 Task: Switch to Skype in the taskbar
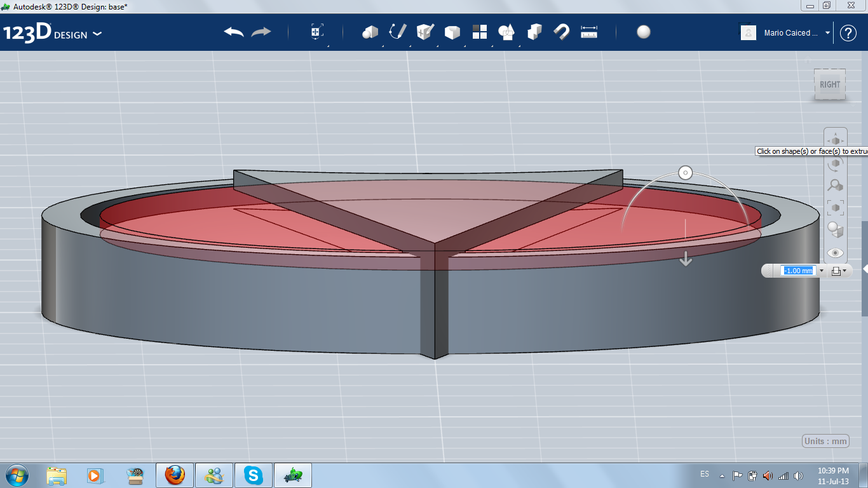tap(254, 475)
